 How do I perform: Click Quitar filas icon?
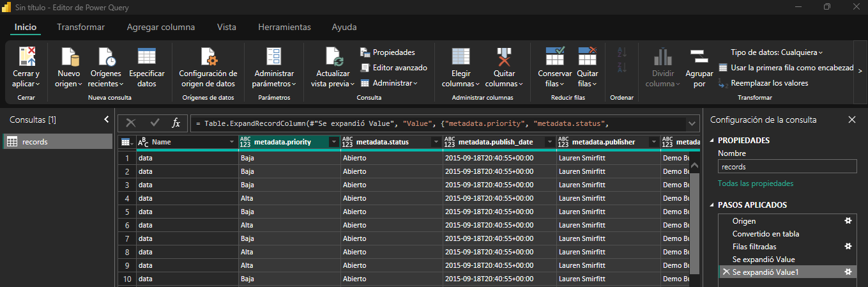pos(587,56)
